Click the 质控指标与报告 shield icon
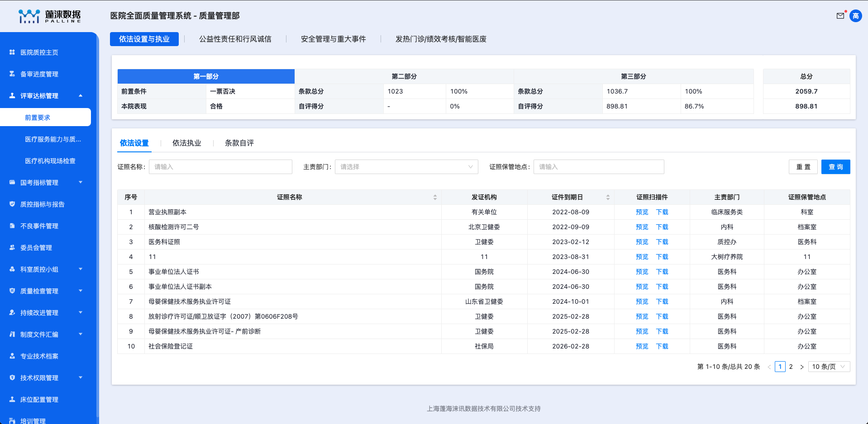868x424 pixels. (12, 204)
